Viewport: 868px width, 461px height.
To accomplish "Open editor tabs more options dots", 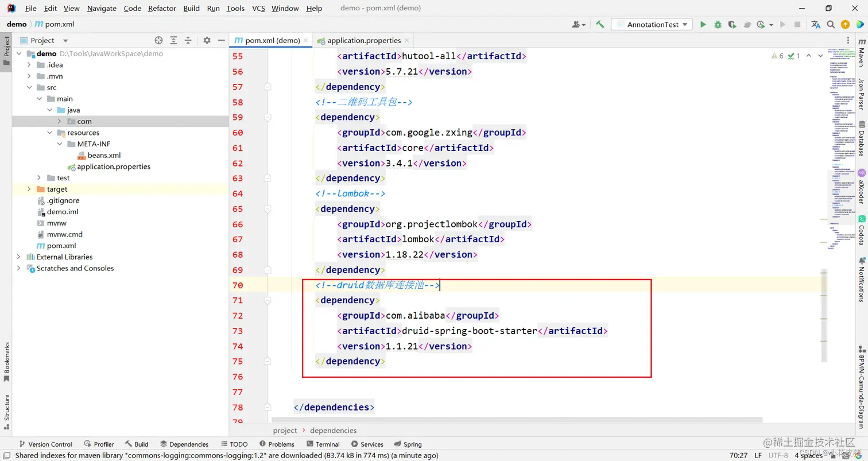I will click(x=848, y=40).
